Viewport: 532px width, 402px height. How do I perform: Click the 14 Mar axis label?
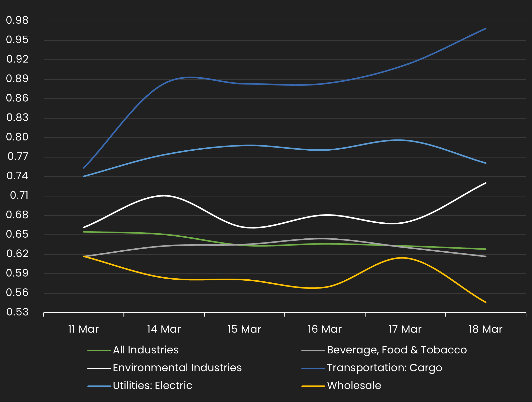click(164, 329)
